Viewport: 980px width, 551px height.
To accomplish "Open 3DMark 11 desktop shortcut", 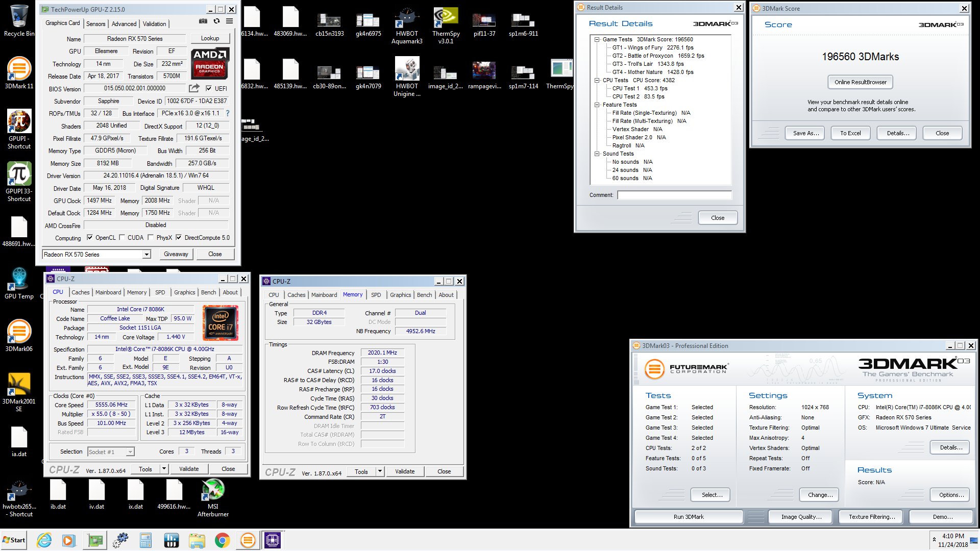I will tap(19, 72).
